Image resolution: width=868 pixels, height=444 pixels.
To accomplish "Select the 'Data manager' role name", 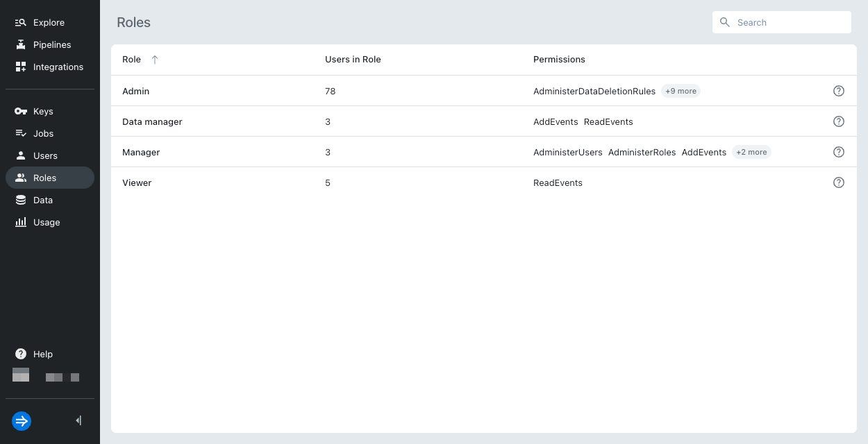I will click(x=152, y=121).
